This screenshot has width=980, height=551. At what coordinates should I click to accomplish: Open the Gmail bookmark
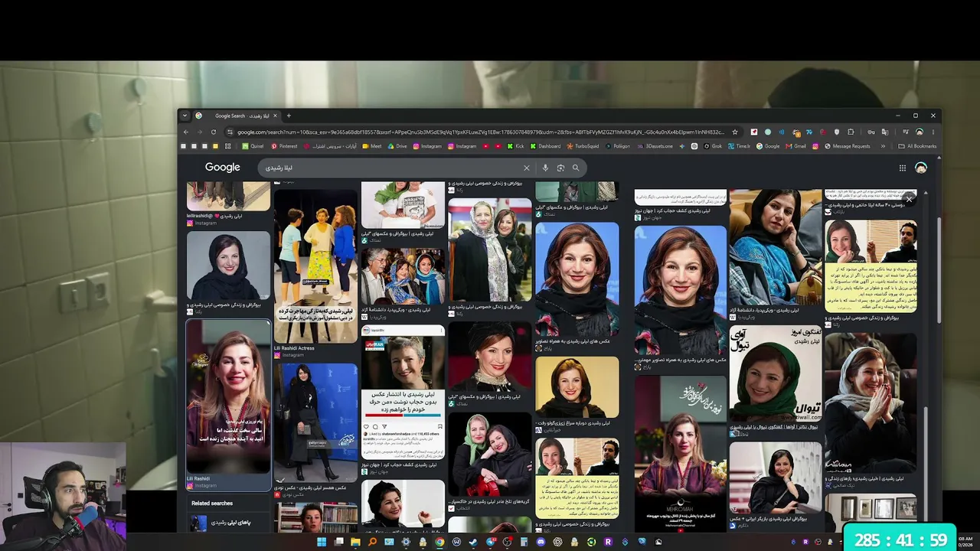795,146
